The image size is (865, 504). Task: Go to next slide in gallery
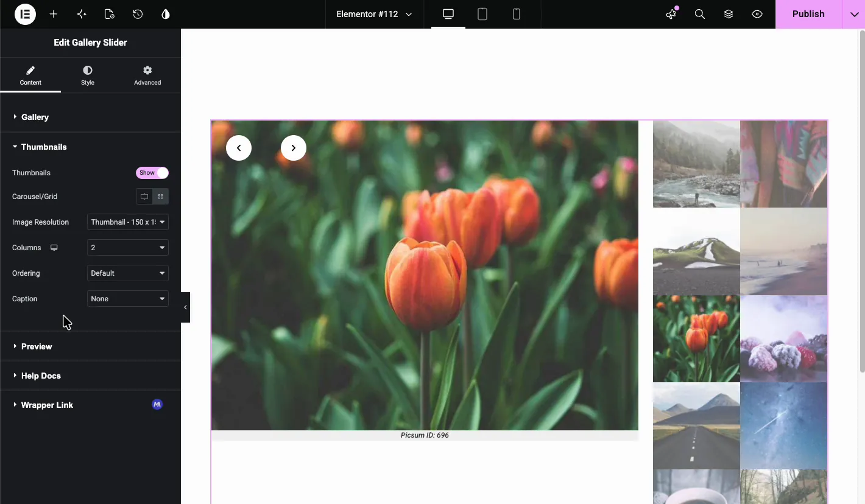click(x=294, y=148)
